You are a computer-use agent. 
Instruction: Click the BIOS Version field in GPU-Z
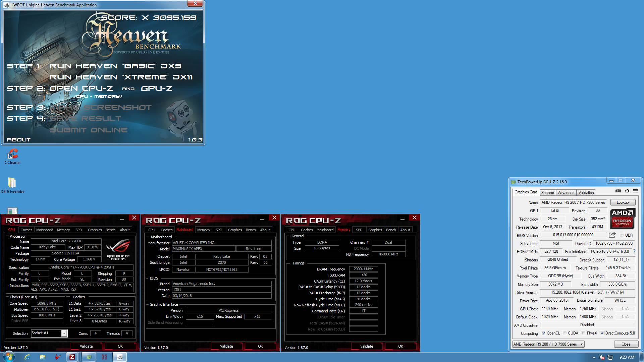tap(573, 235)
